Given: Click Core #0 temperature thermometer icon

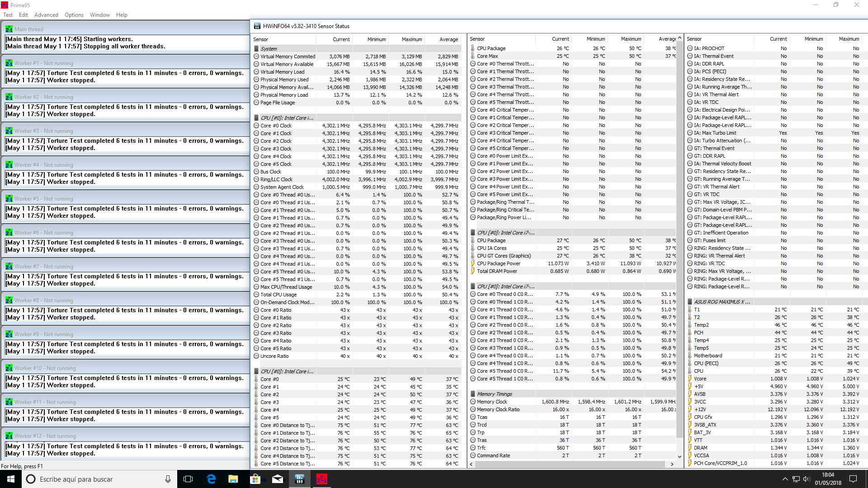Looking at the screenshot, I should [256, 379].
